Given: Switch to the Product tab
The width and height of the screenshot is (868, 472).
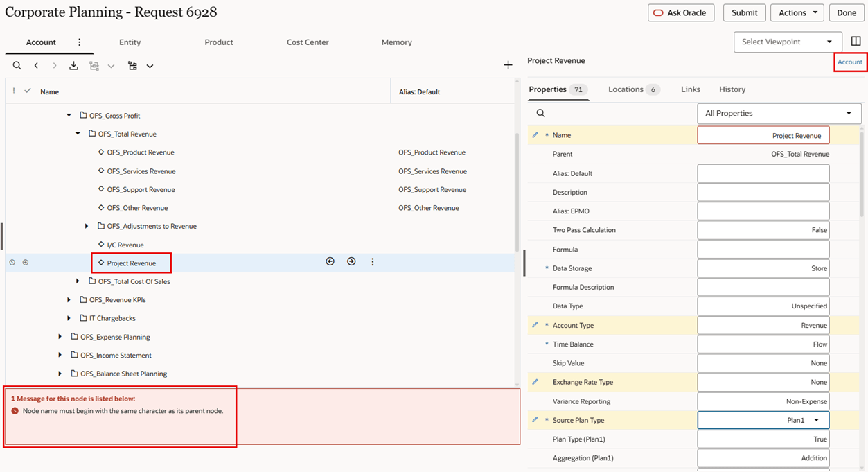Looking at the screenshot, I should click(x=219, y=42).
